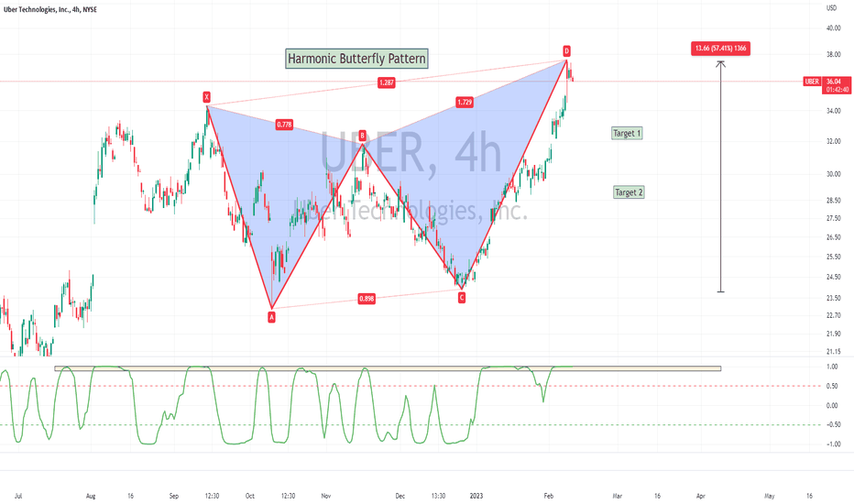The image size is (854, 504).
Task: Select the 1.287 ratio label
Action: (x=386, y=82)
